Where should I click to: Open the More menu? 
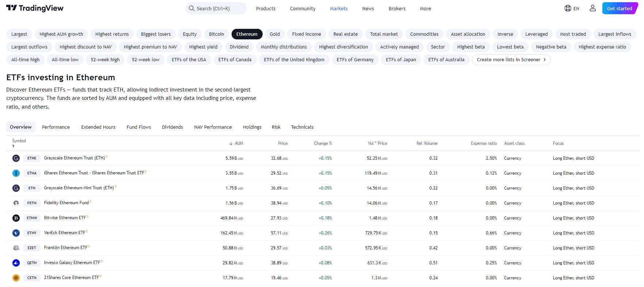tap(425, 9)
